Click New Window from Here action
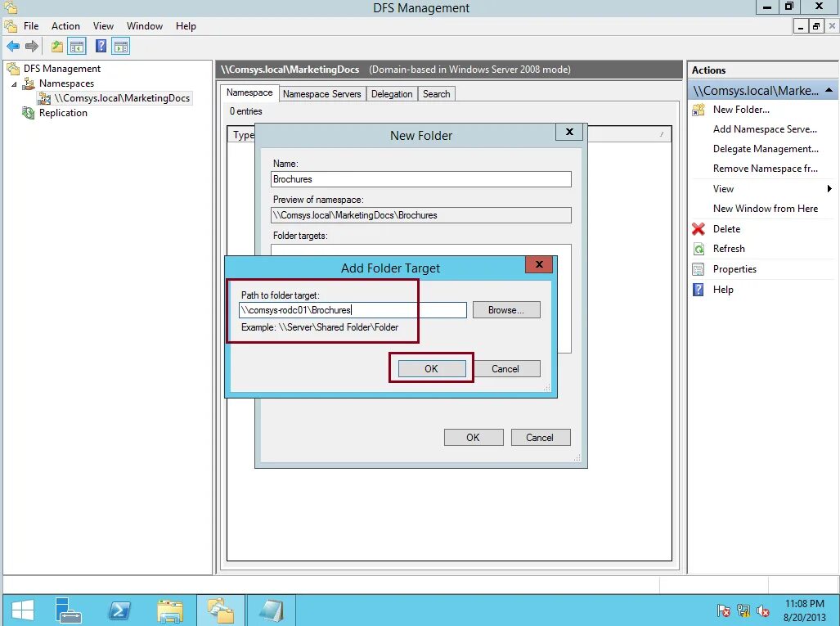Viewport: 840px width, 626px height. point(765,209)
